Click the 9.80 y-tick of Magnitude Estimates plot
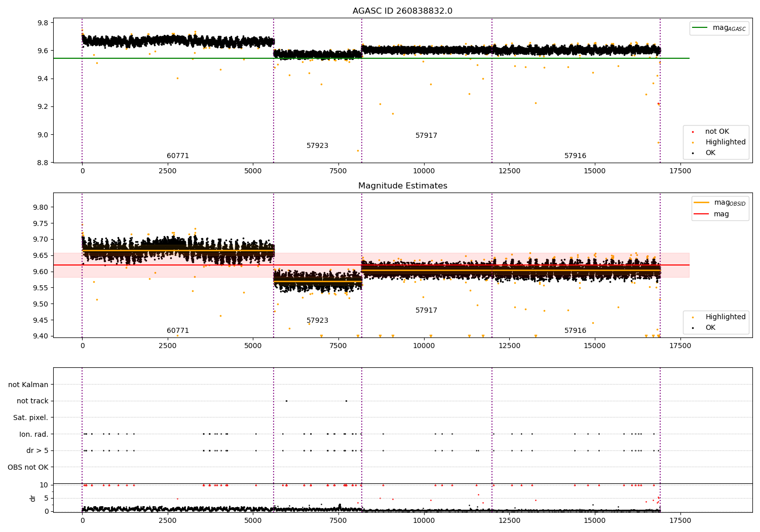This screenshot has width=760, height=532. 41,207
